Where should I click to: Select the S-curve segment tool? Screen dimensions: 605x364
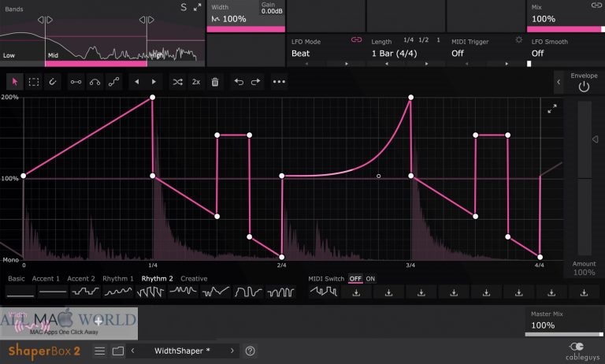point(113,82)
